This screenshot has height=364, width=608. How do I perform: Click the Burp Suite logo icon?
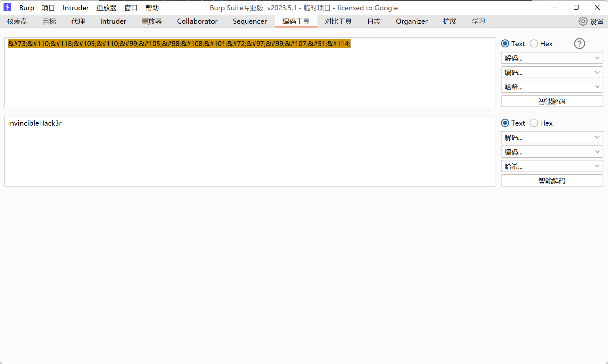point(7,7)
